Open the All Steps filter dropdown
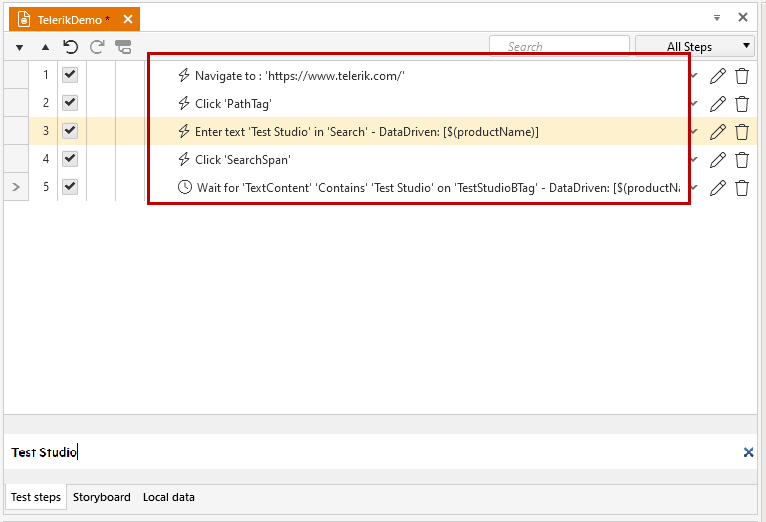The image size is (766, 522). (x=696, y=46)
